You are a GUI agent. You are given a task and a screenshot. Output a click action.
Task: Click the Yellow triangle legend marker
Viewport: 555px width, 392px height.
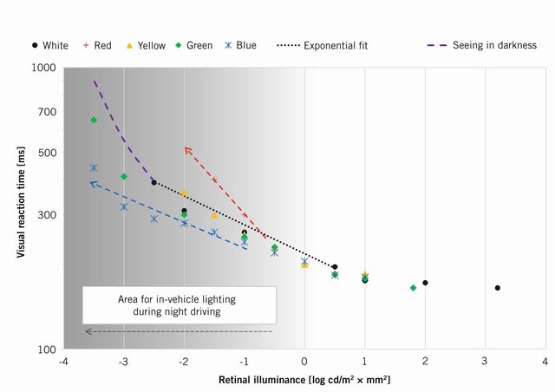[x=130, y=45]
